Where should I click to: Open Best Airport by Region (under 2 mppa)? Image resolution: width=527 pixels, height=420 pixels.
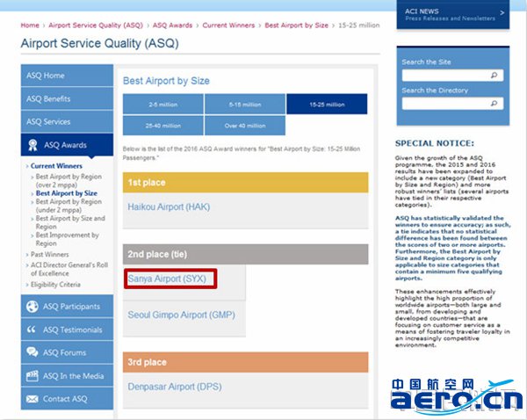[x=69, y=206]
